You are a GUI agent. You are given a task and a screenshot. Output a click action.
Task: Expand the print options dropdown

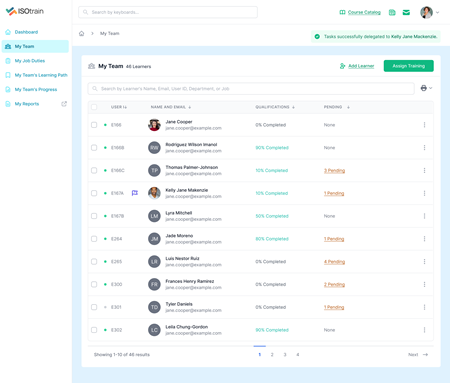[x=426, y=88]
